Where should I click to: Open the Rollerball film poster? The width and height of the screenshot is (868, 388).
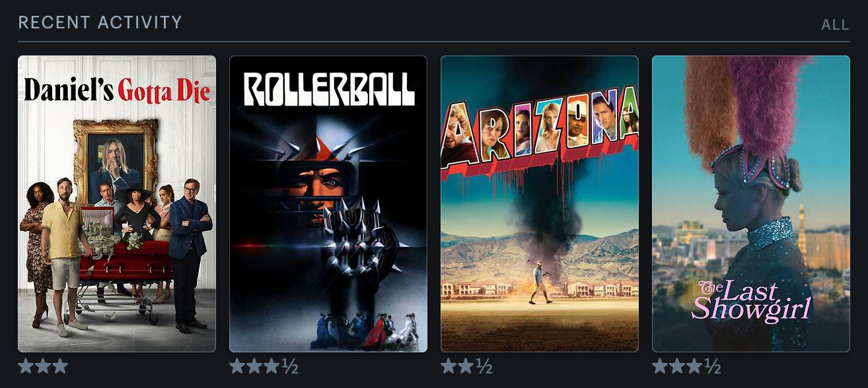(x=328, y=204)
